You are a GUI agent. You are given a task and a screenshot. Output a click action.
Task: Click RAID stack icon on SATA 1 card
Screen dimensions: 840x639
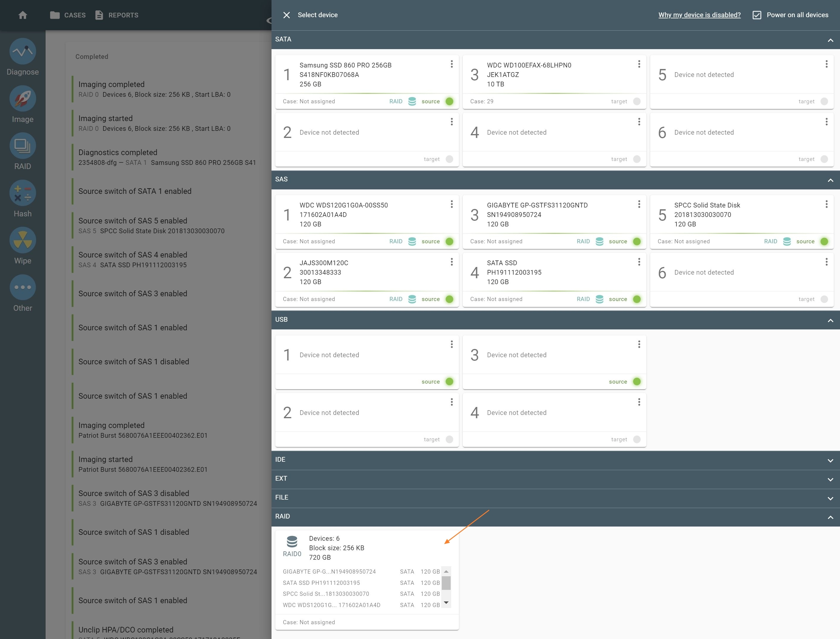tap(412, 101)
